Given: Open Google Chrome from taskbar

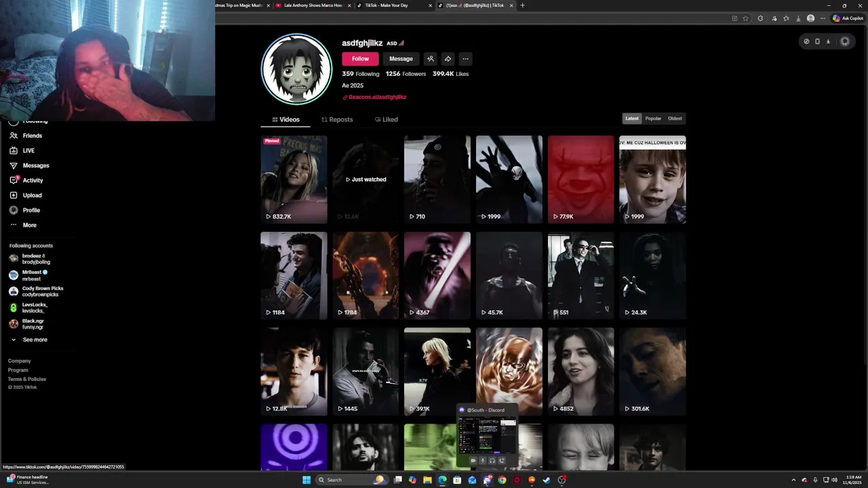Looking at the screenshot, I should coord(502,480).
